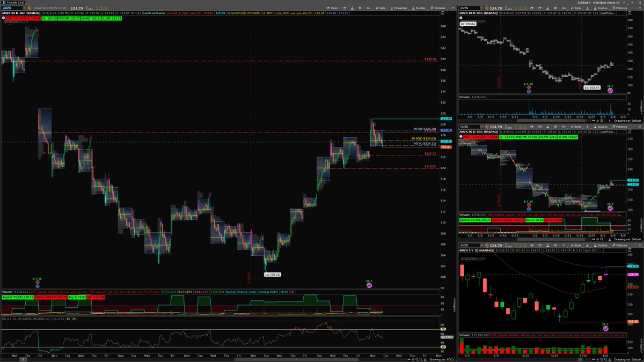This screenshot has height=362, width=644.
Task: Click flask icon in top-right chart toolbar
Action: pos(547,8)
